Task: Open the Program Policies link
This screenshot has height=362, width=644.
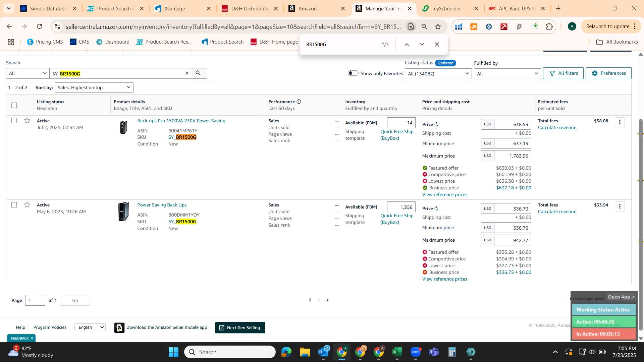Action: pyautogui.click(x=50, y=327)
